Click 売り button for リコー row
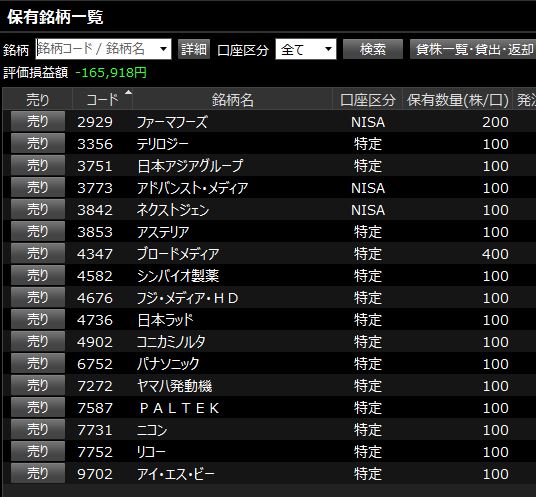 [x=38, y=451]
